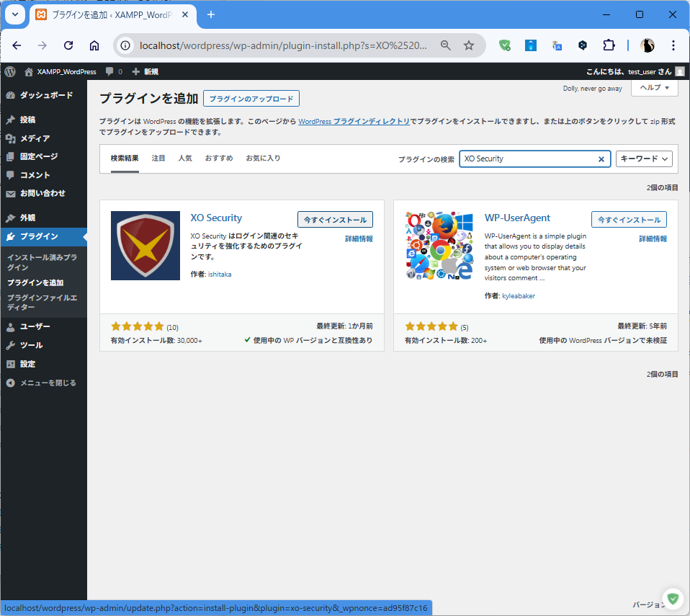The image size is (690, 616).
Task: Open the Chrome three-dot menu
Action: tap(673, 45)
